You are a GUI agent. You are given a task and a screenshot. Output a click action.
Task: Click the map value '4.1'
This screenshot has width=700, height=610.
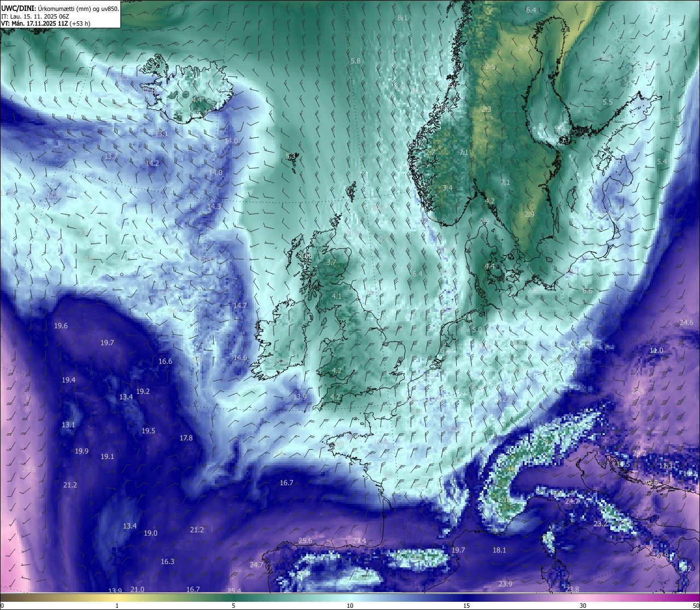[x=336, y=297]
